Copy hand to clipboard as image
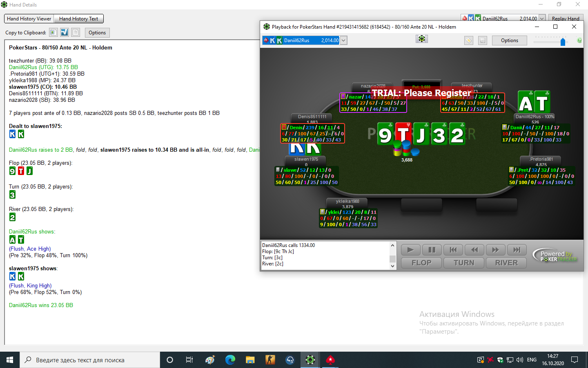588x368 pixels. (x=53, y=32)
